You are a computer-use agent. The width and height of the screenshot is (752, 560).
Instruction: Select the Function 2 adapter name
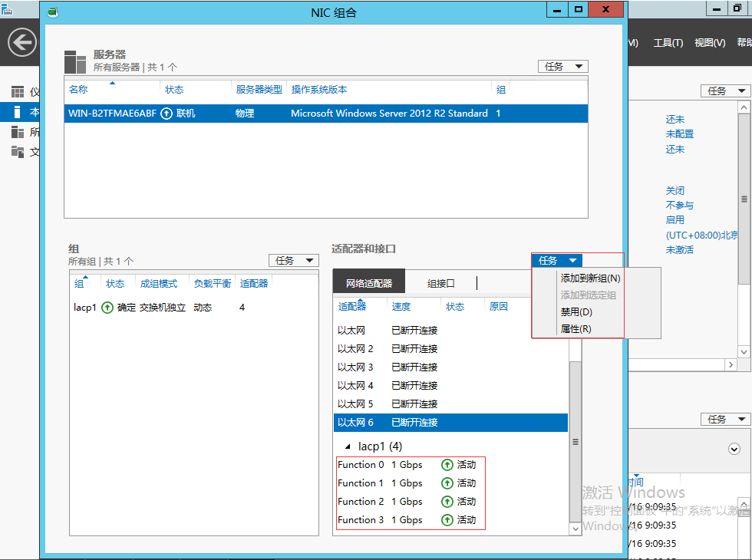pyautogui.click(x=361, y=502)
